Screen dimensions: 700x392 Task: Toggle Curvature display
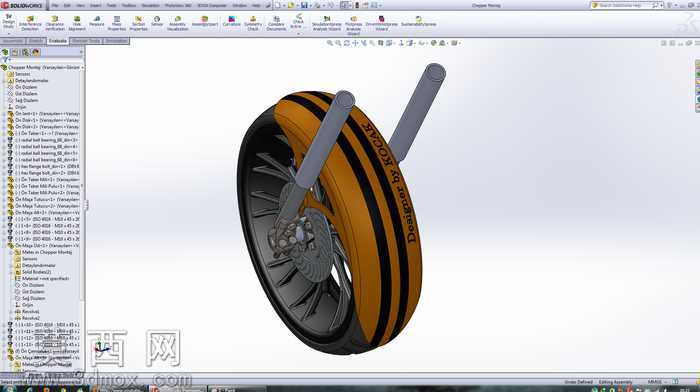click(x=232, y=21)
